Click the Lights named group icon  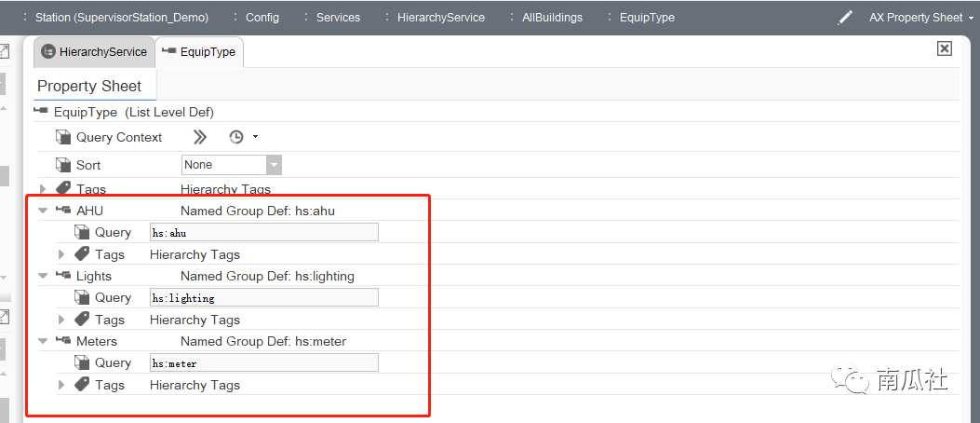click(x=63, y=276)
